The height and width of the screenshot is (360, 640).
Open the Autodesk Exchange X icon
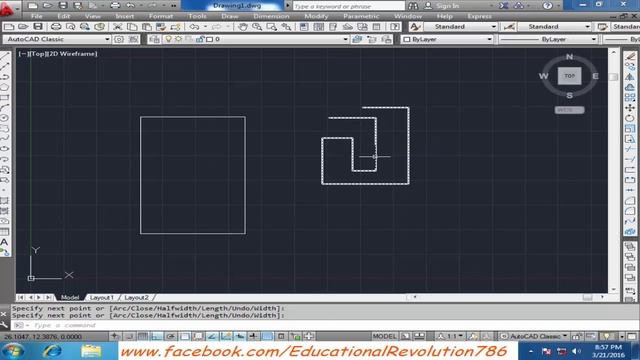(x=504, y=6)
